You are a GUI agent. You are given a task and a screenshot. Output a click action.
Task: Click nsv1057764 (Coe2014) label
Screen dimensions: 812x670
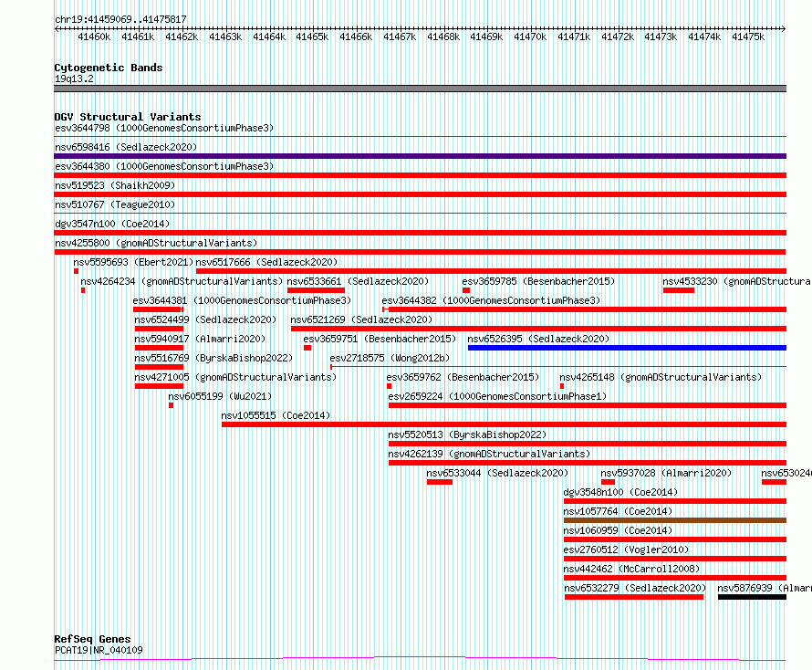(618, 511)
